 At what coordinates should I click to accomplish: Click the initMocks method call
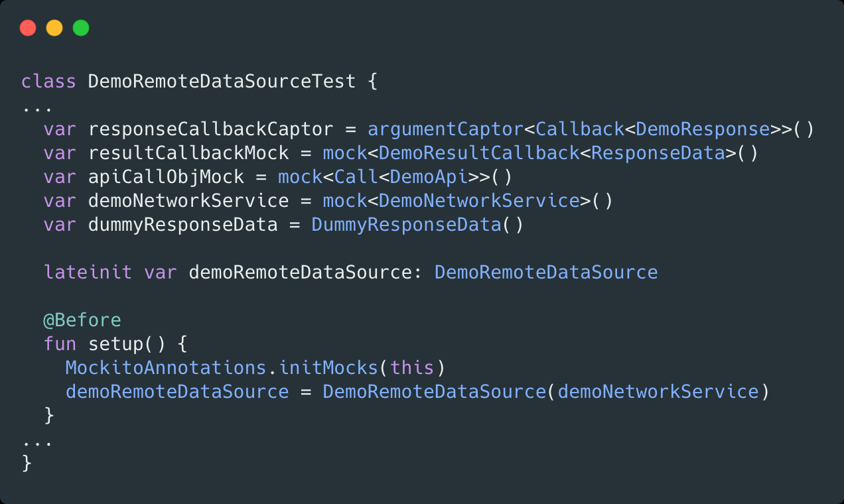click(x=328, y=368)
